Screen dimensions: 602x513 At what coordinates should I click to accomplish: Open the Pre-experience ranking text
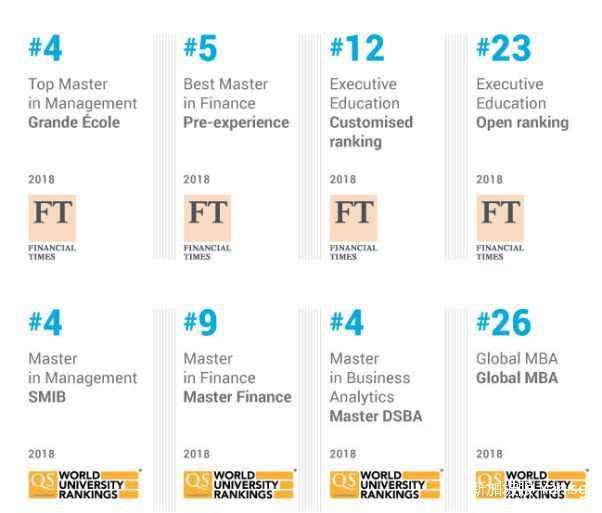point(236,122)
